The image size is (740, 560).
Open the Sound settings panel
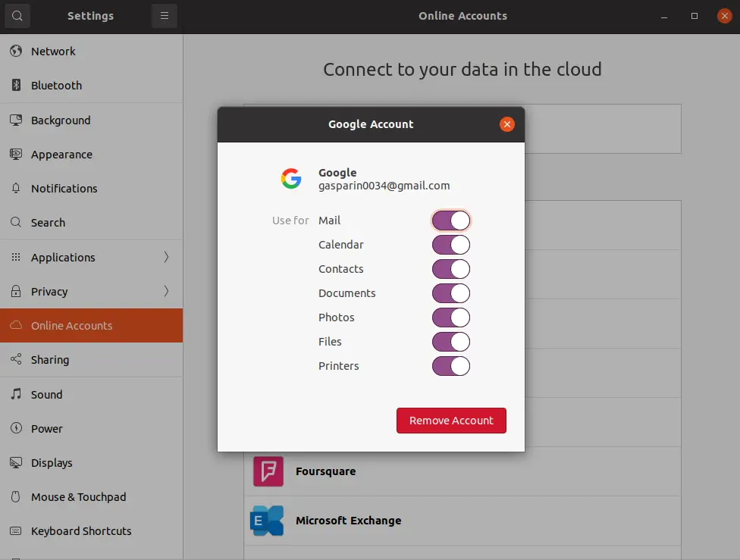click(92, 394)
